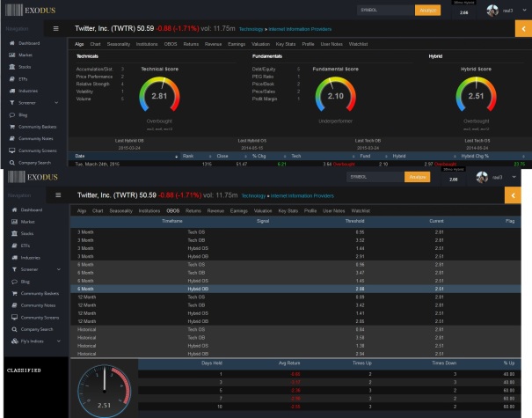Image resolution: width=532 pixels, height=418 pixels.
Task: Click Analyze button in upper window
Action: (x=427, y=11)
